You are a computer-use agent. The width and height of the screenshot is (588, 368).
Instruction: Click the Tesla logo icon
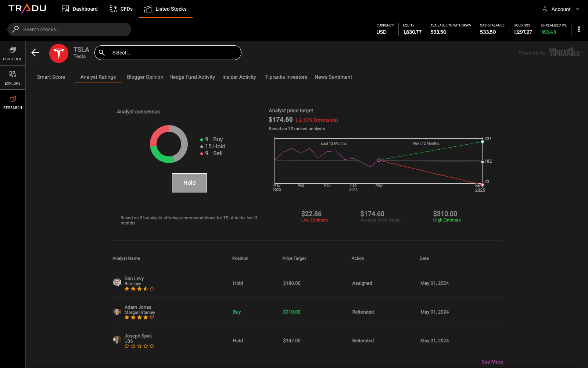coord(59,53)
